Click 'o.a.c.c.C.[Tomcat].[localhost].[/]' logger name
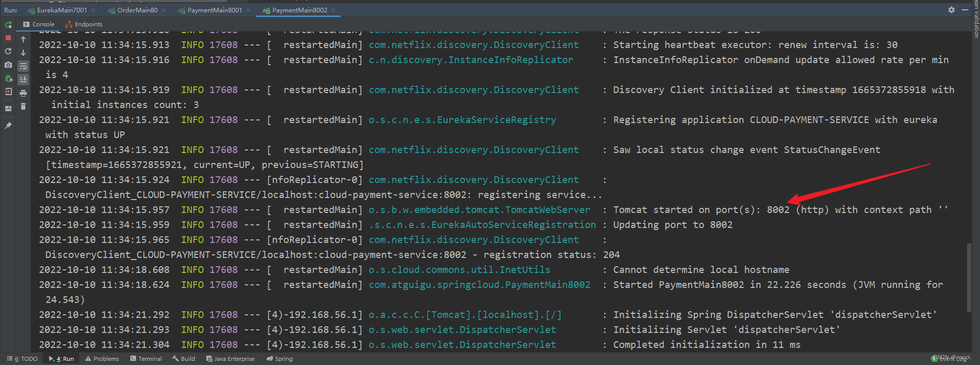 click(x=465, y=315)
